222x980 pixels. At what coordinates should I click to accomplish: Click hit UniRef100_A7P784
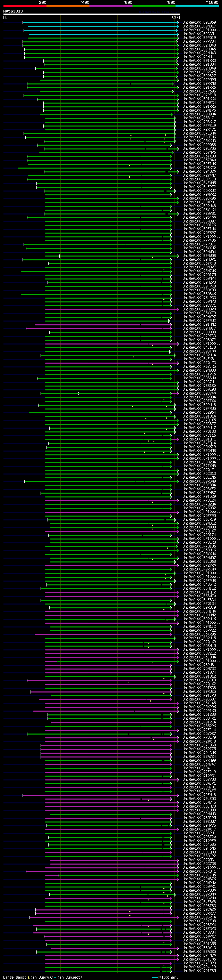(x=199, y=41)
